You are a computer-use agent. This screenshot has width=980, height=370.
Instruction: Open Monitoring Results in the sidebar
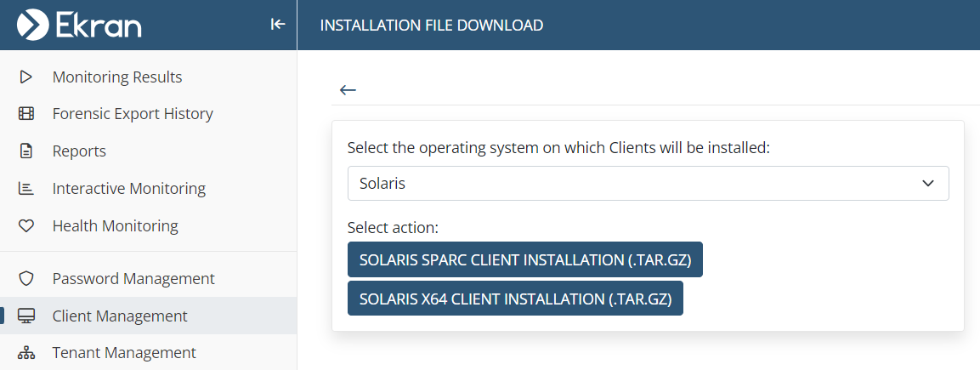tap(117, 77)
